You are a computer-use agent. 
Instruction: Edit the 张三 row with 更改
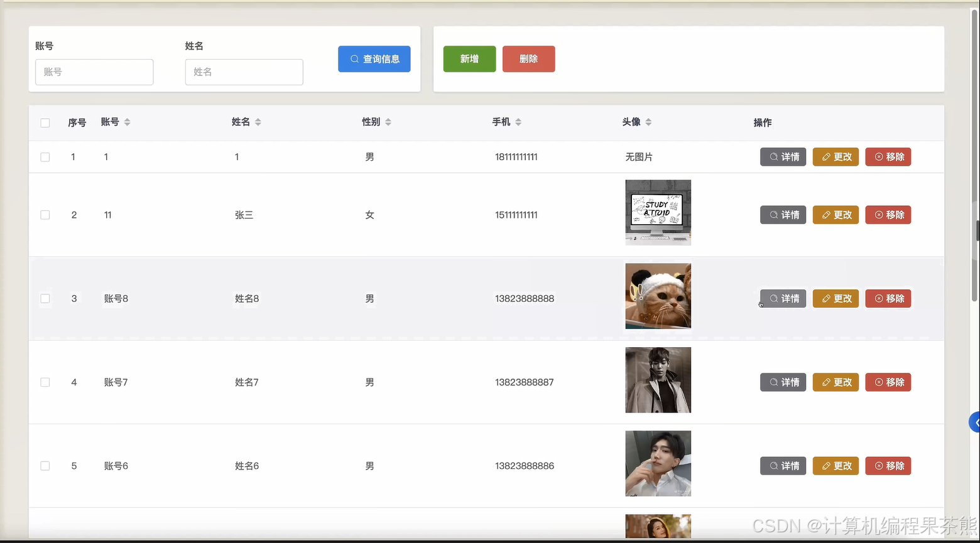pyautogui.click(x=836, y=215)
